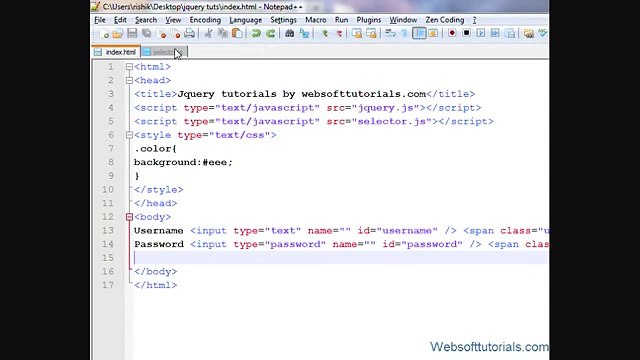Toggle synchronized horizontal scrolling icon
640x360 pixels.
point(371,33)
